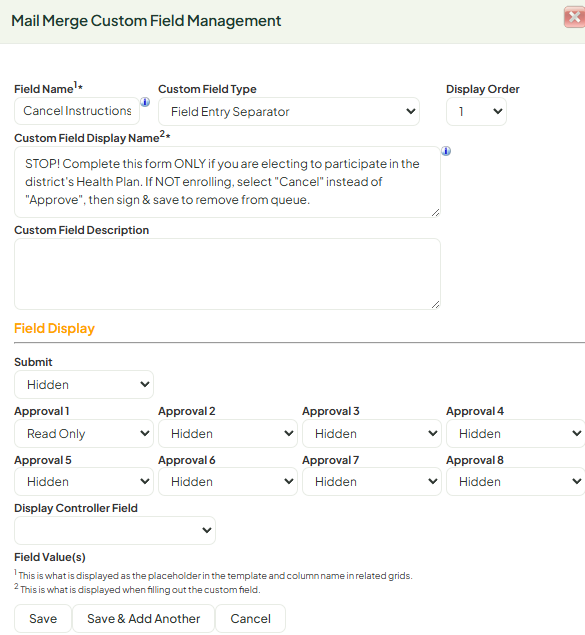This screenshot has height=635, width=585.
Task: Click the Custom Field Display Name text area
Action: pyautogui.click(x=228, y=182)
